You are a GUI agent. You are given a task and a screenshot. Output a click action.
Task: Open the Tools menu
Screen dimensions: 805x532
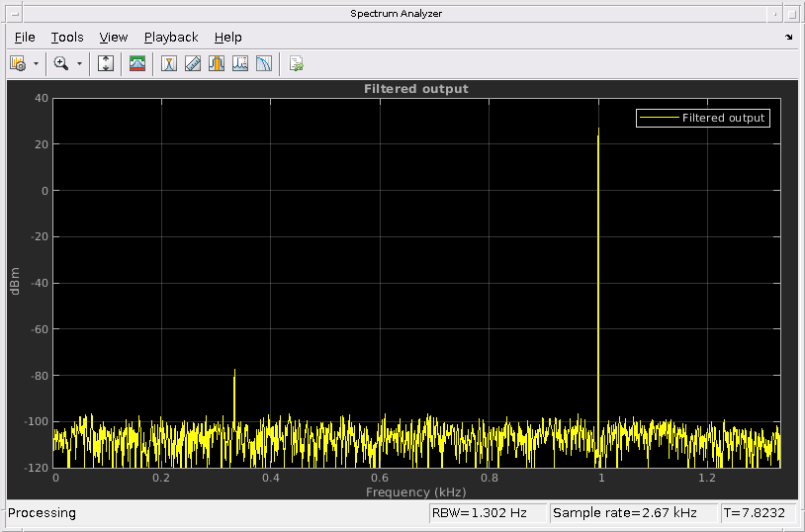click(x=67, y=37)
